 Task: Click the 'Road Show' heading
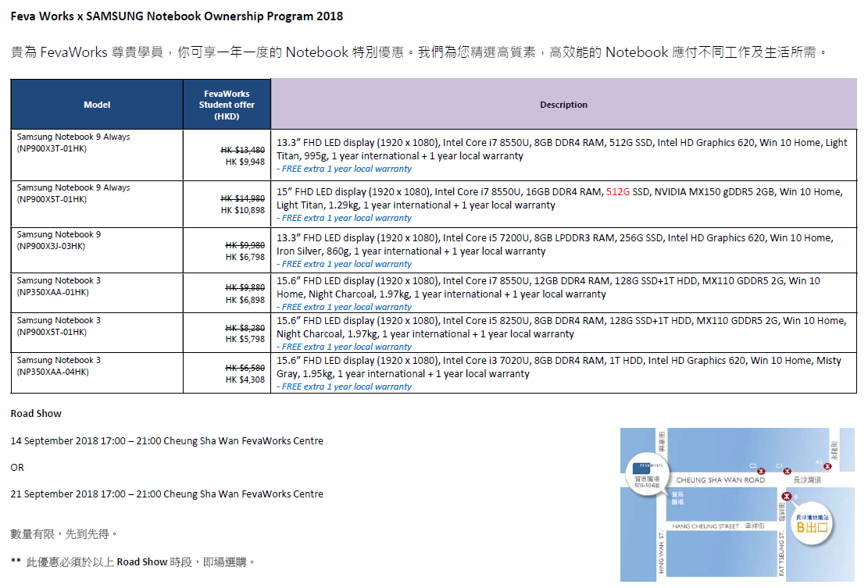click(x=36, y=414)
